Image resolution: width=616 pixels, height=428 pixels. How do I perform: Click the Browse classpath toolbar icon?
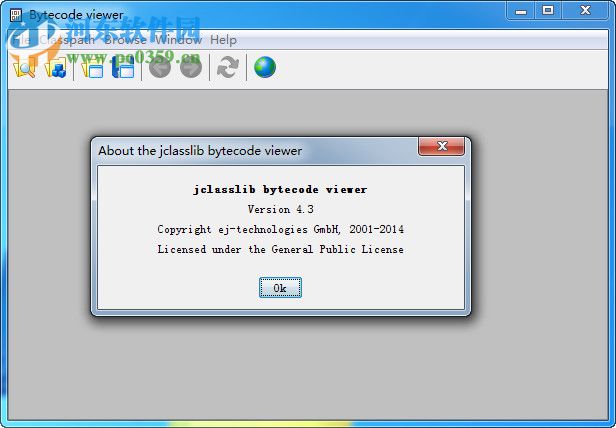pos(55,67)
